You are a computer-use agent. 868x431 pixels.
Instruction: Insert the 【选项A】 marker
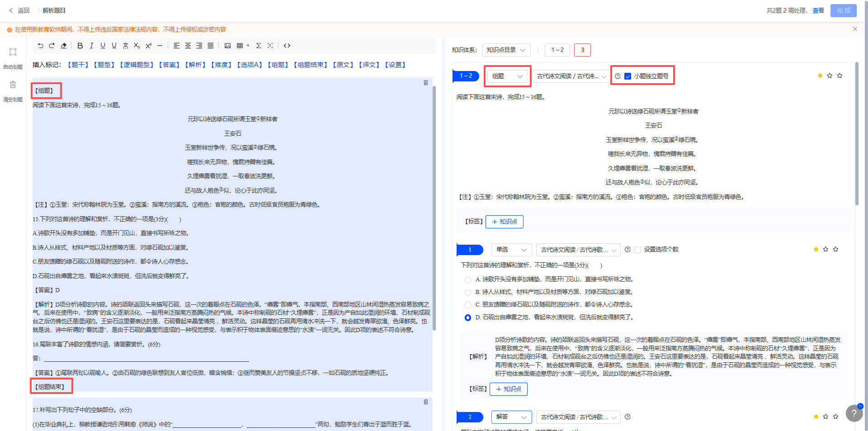click(250, 65)
